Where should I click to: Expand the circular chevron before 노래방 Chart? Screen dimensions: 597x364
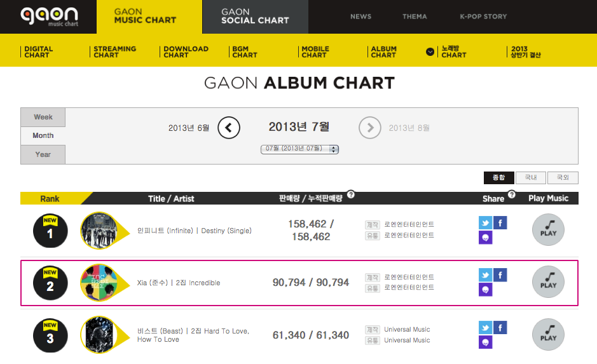(430, 51)
